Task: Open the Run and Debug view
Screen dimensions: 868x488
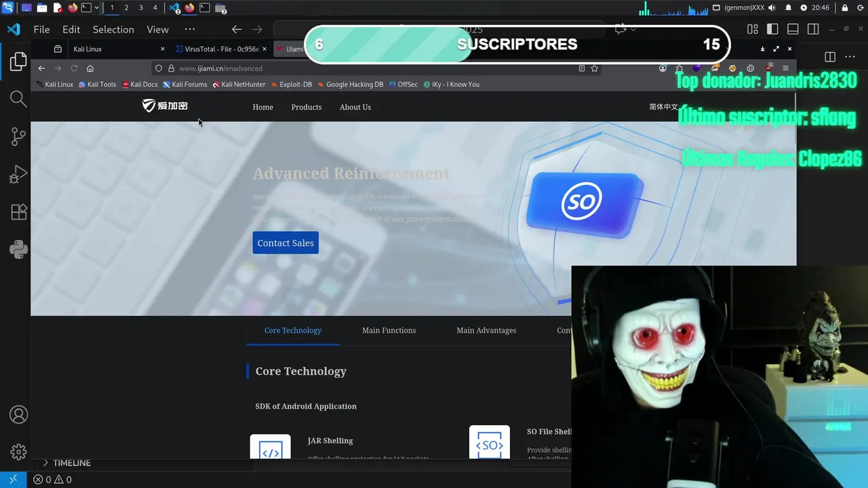Action: [18, 174]
